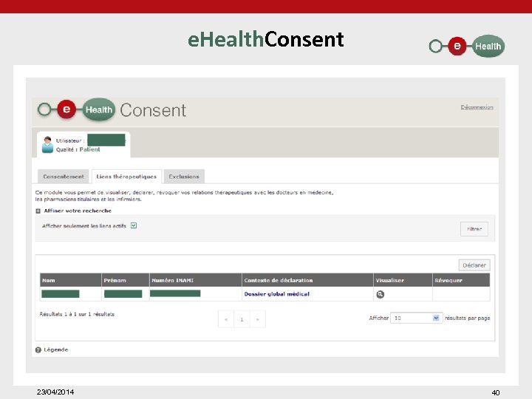Click the eHealth Consent logo in the app header
Image resolution: width=532 pixels, height=399 pixels.
click(112, 110)
